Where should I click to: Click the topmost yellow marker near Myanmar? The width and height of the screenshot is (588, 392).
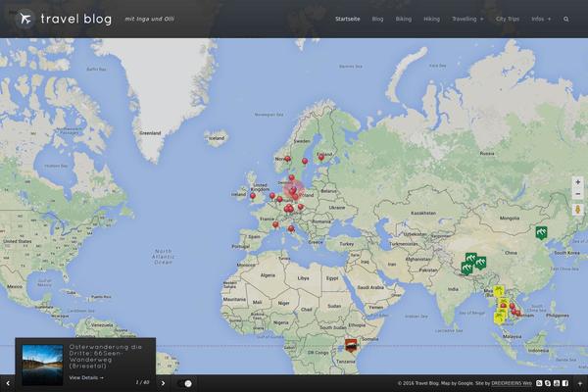499,291
